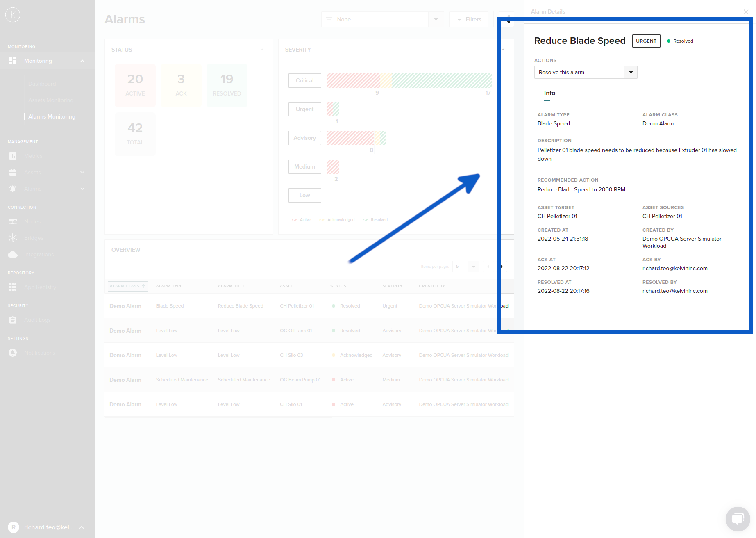This screenshot has width=756, height=538.
Task: Open the items per page selector
Action: (x=465, y=267)
